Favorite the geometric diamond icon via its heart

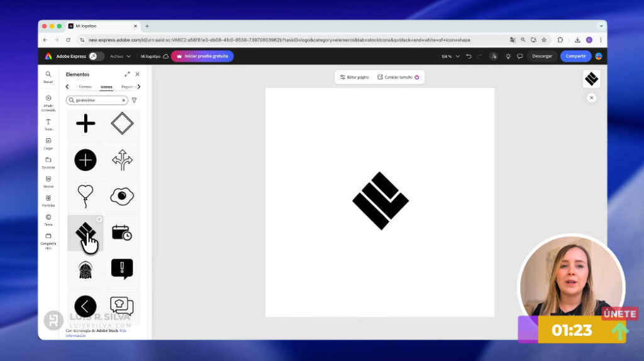[x=99, y=219]
